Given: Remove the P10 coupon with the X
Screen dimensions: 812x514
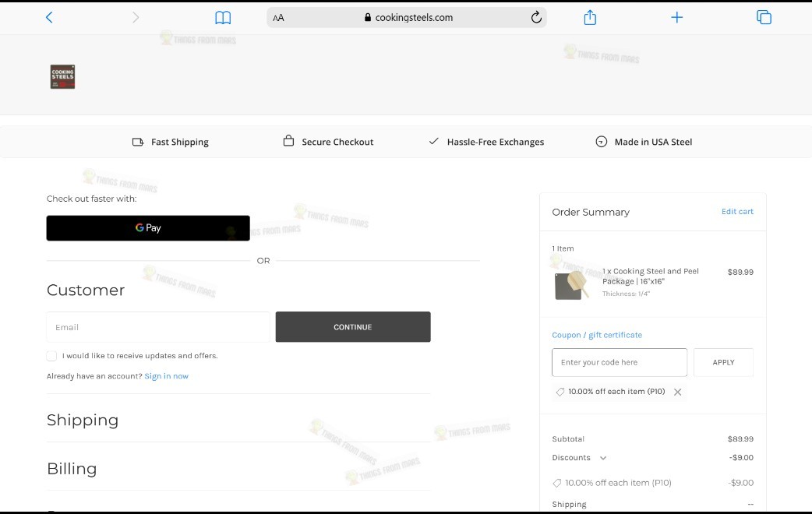Looking at the screenshot, I should click(x=677, y=392).
